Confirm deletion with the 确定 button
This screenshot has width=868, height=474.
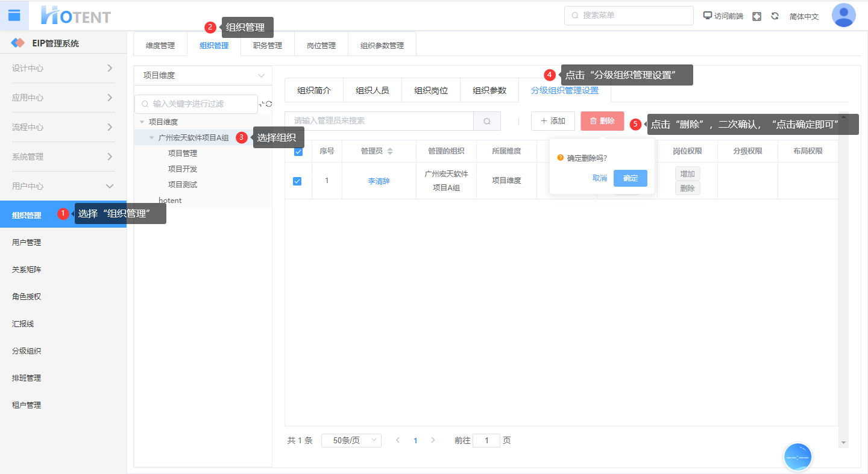point(630,178)
